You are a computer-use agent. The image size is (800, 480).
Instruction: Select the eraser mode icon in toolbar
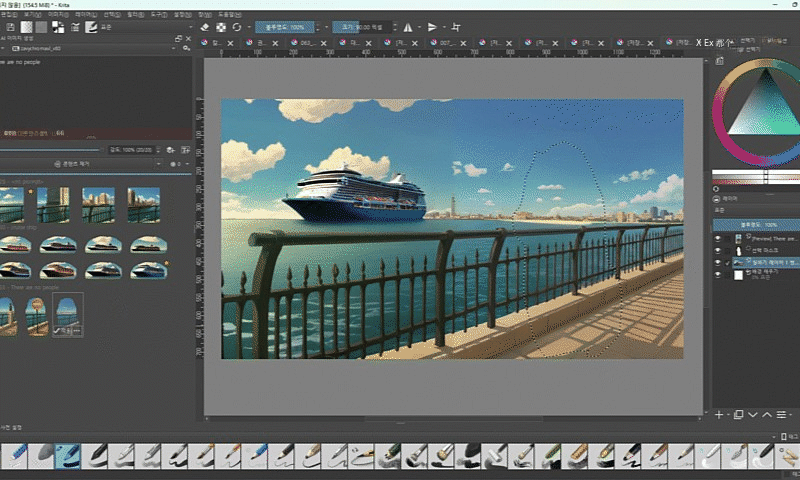click(x=204, y=27)
